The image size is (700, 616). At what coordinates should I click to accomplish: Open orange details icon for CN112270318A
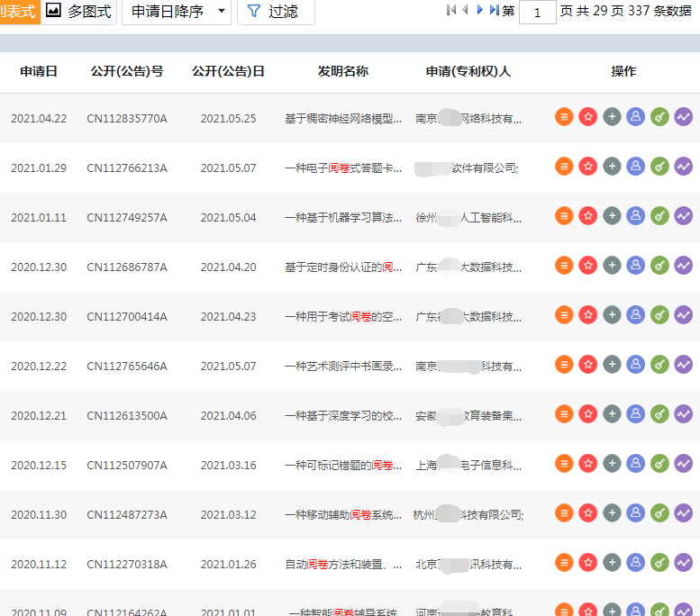[564, 564]
